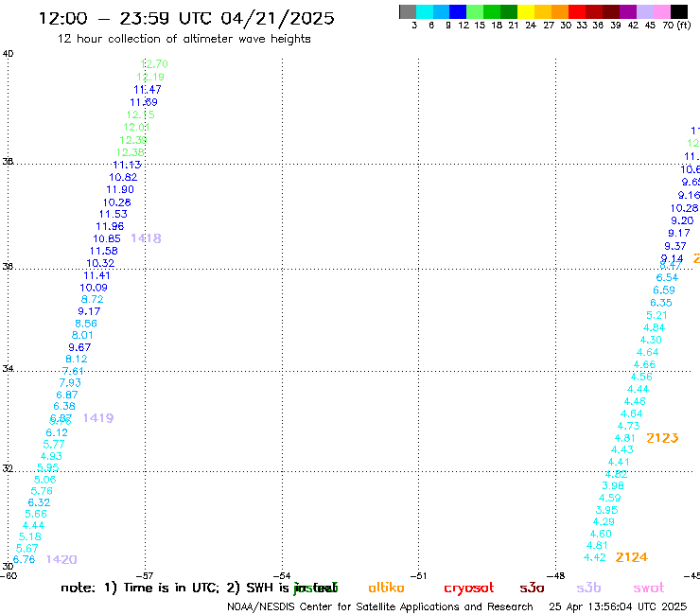Click the 's3b' satellite legend label
Screen dimensions: 700x615
[588, 588]
